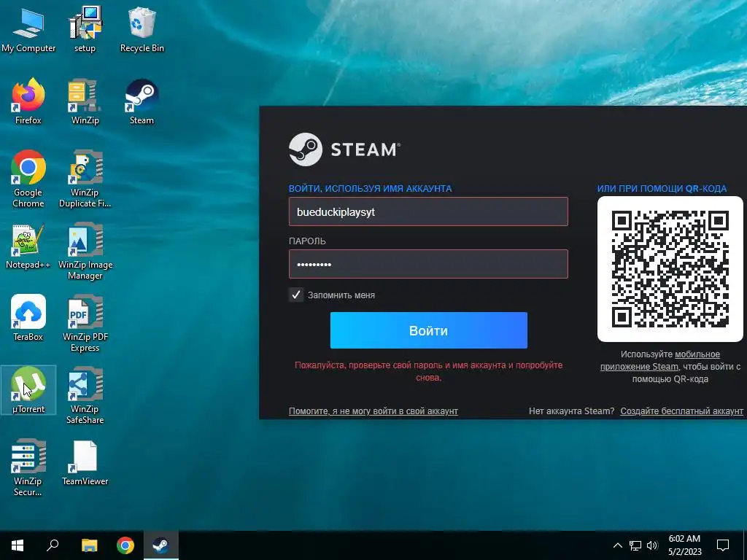
Task: Select the Notepad++ desktop shortcut
Action: tap(28, 246)
